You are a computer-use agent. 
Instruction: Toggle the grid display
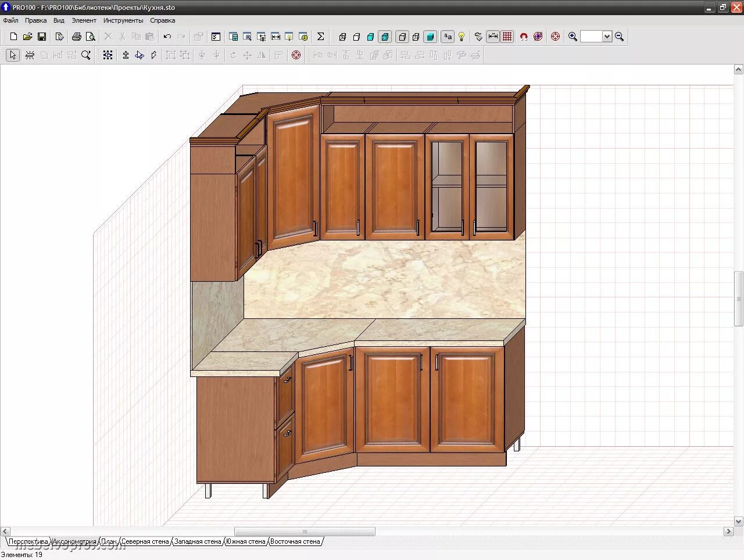pos(507,37)
